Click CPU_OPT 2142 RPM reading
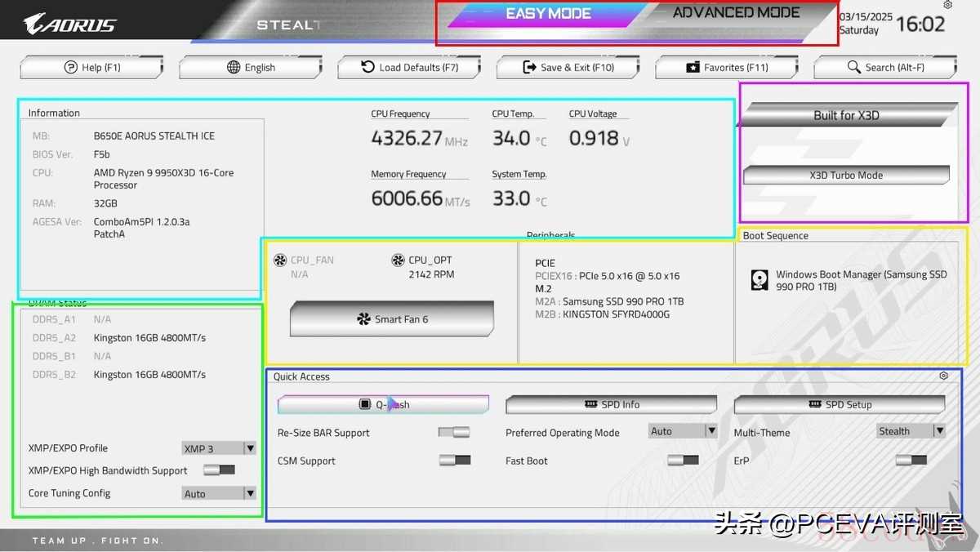The image size is (980, 552). (x=431, y=274)
